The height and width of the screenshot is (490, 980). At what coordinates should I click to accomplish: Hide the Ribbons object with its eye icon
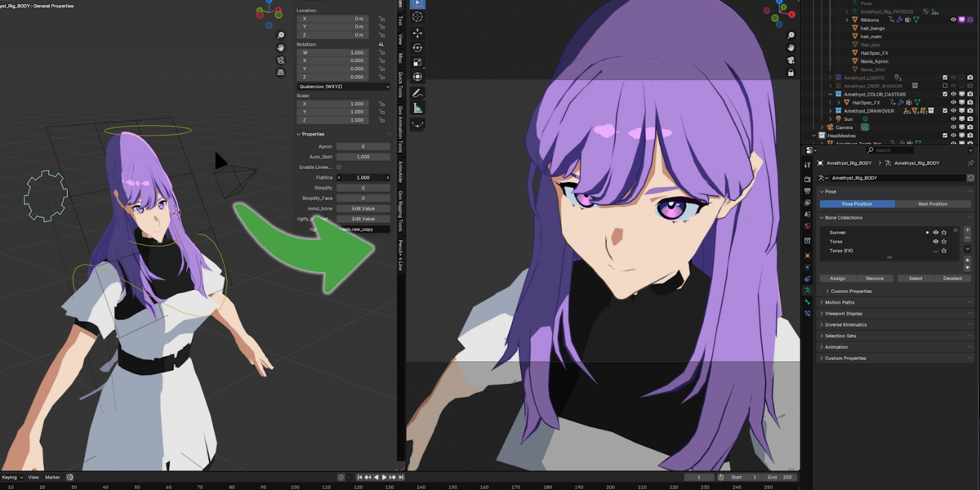953,20
